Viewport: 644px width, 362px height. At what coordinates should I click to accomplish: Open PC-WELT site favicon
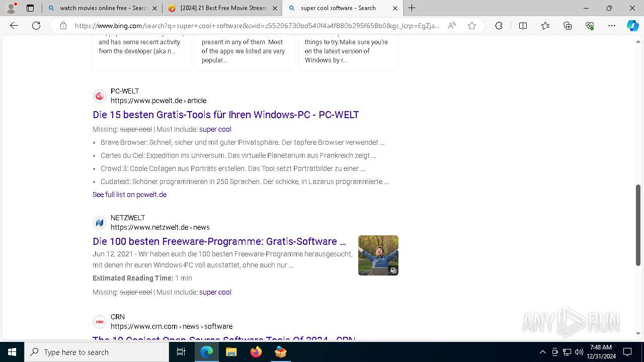click(100, 96)
